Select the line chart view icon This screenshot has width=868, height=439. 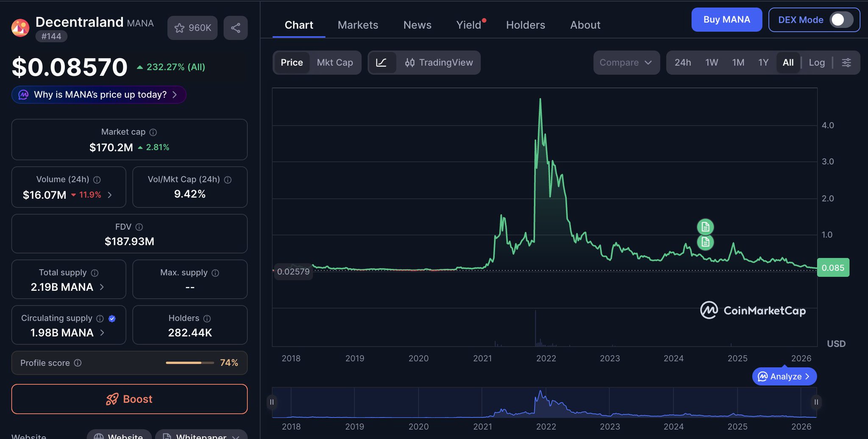click(x=381, y=63)
